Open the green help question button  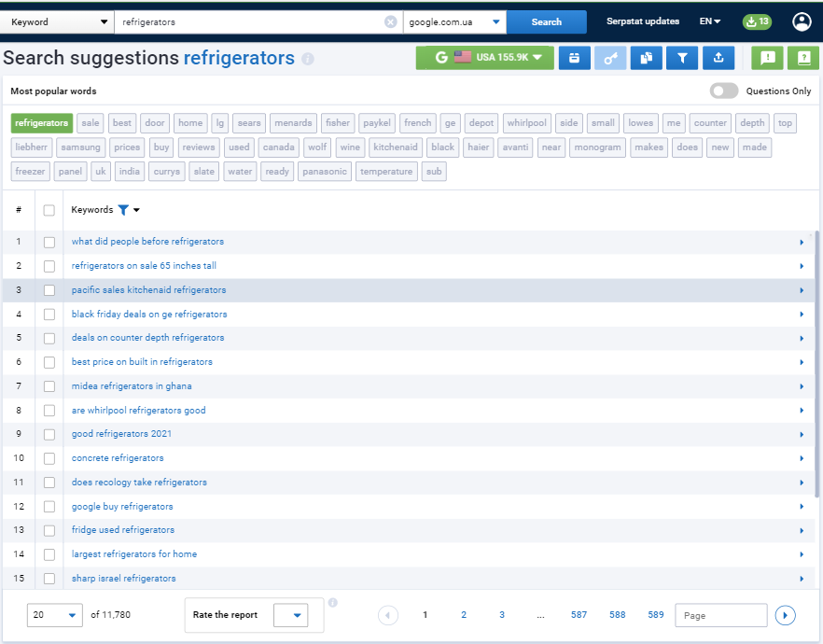coord(803,58)
